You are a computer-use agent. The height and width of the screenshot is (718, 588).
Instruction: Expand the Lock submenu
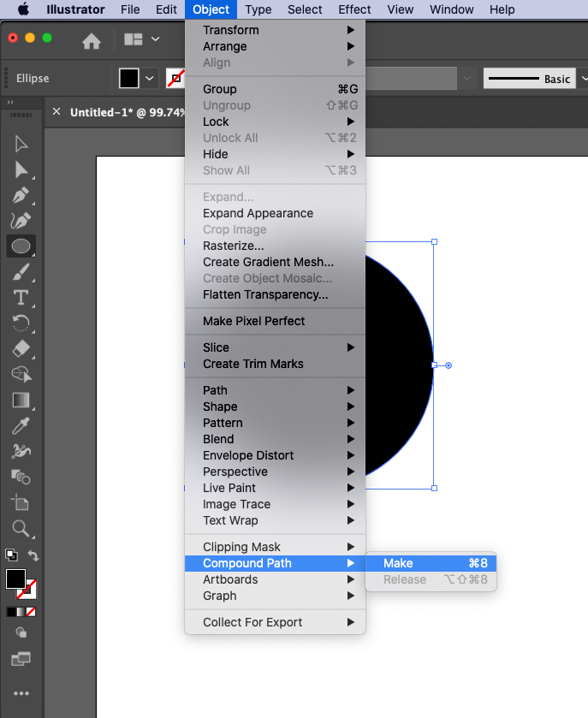[x=276, y=122]
